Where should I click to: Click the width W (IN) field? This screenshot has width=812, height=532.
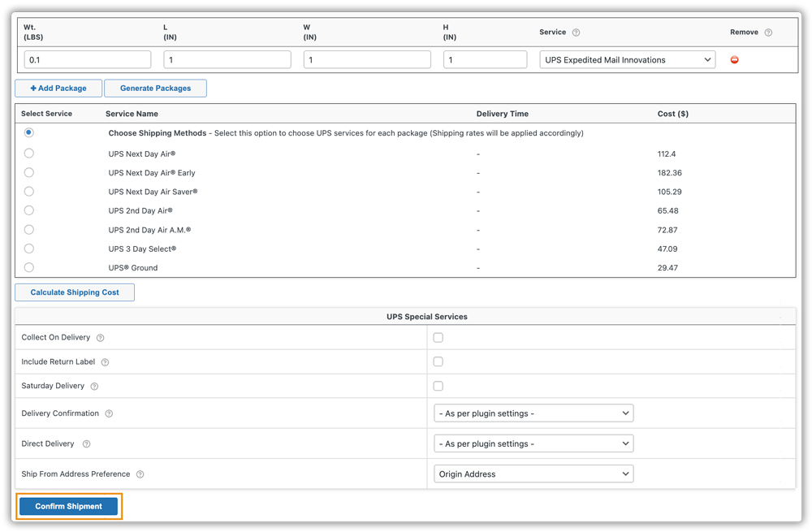click(367, 59)
